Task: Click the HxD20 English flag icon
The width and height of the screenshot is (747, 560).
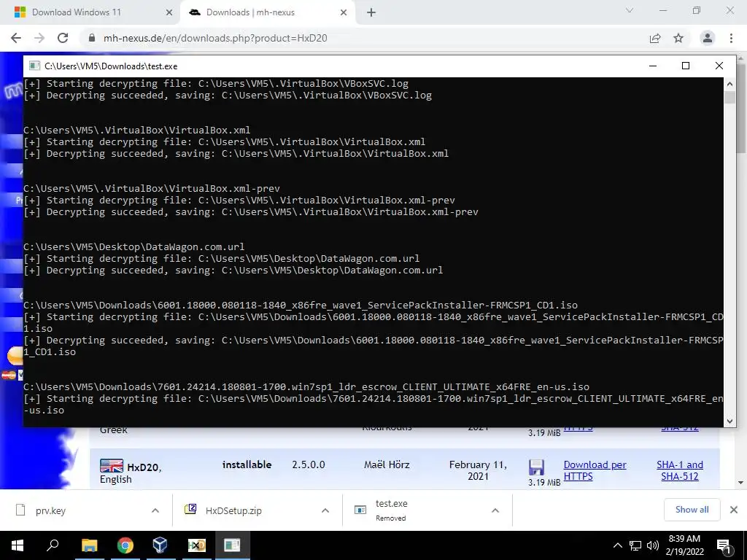Action: coord(112,465)
